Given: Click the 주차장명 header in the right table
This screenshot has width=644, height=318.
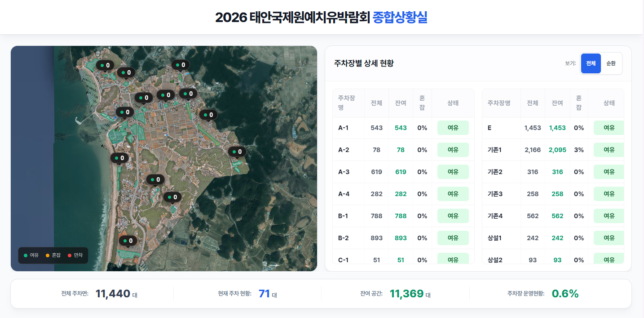Looking at the screenshot, I should pyautogui.click(x=499, y=103).
